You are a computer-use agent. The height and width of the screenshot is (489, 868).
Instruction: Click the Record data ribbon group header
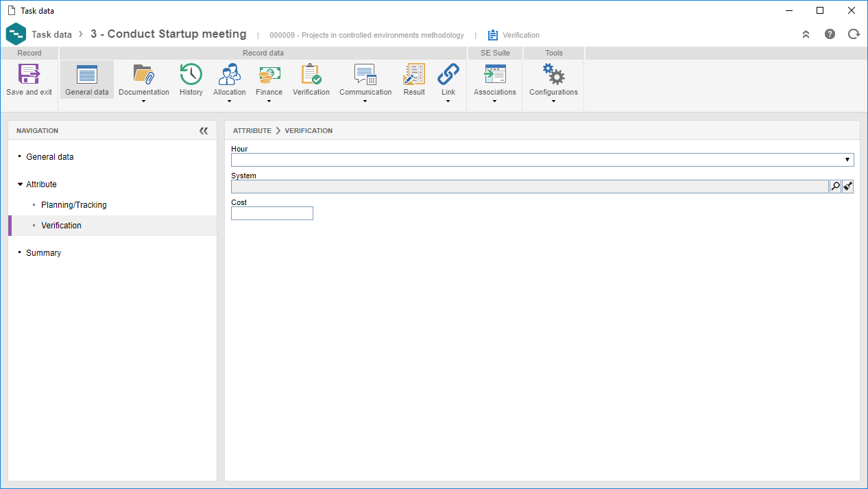[x=263, y=53]
